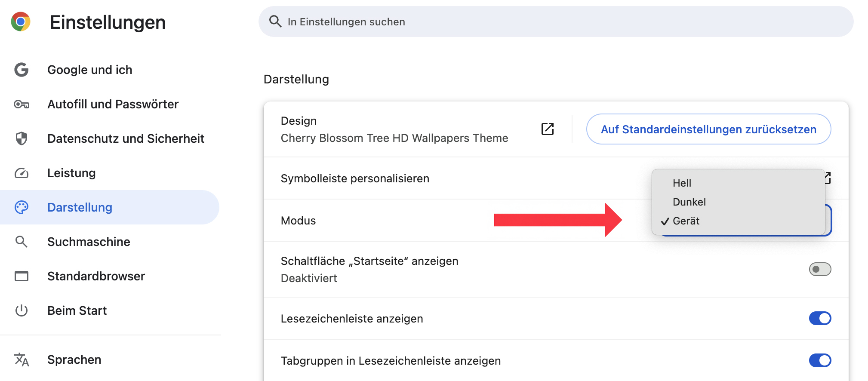The height and width of the screenshot is (381, 868).
Task: Open Google und ich settings section
Action: coord(110,70)
